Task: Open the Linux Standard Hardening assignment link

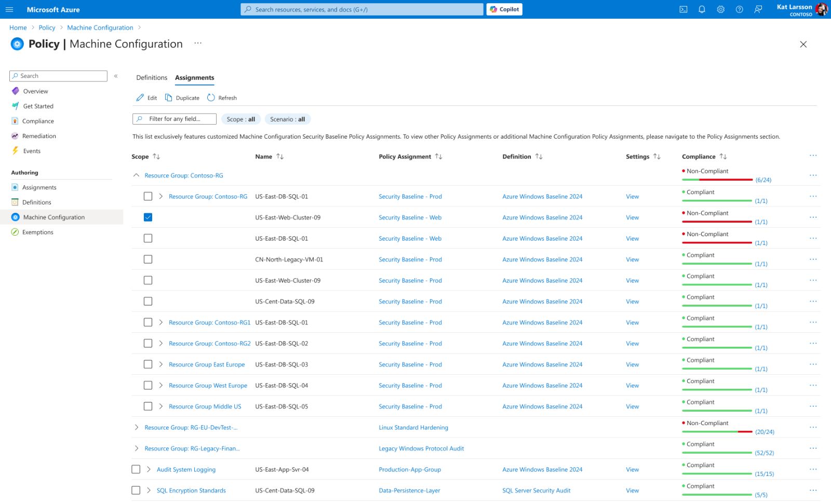Action: click(413, 428)
